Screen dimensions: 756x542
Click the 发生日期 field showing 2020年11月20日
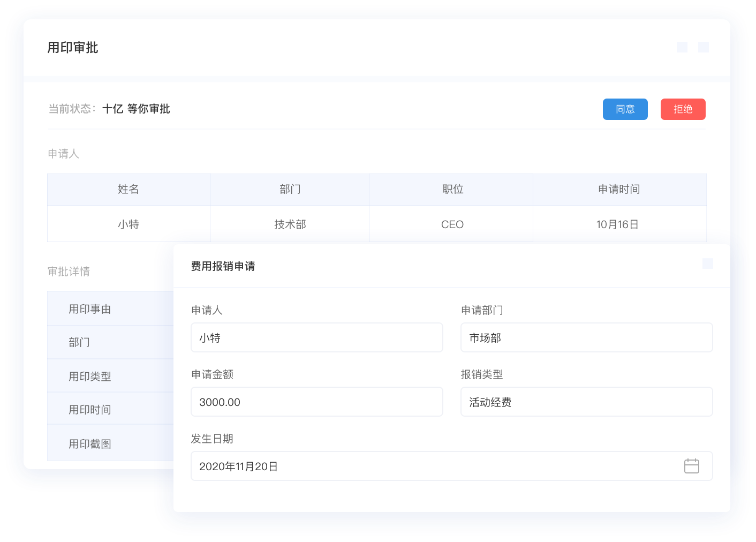click(452, 466)
